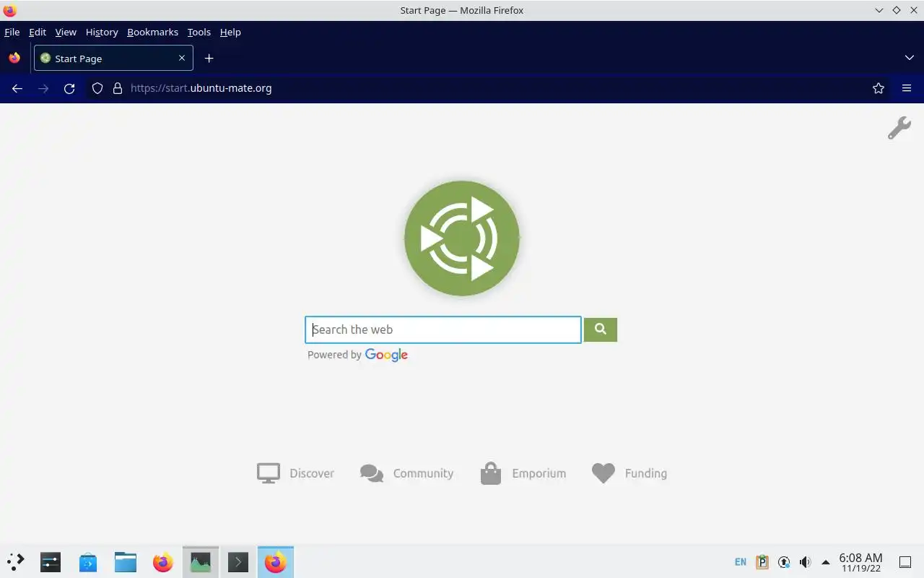Viewport: 924px width, 578px height.
Task: Open the updates tray icon
Action: 784,561
